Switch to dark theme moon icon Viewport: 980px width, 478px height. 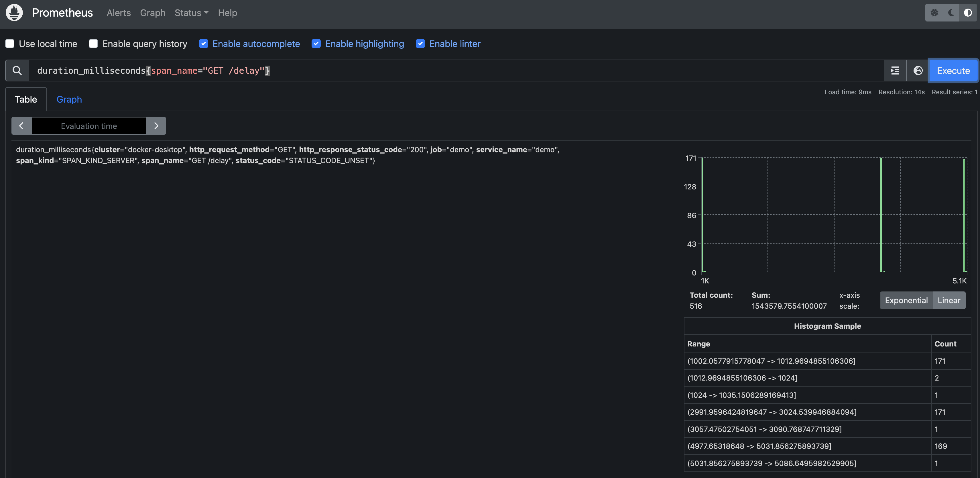click(x=951, y=13)
